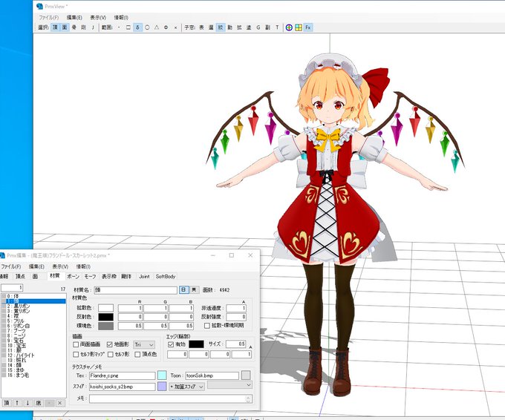
Task: Select the rectangle range selection tool
Action: pos(128,27)
